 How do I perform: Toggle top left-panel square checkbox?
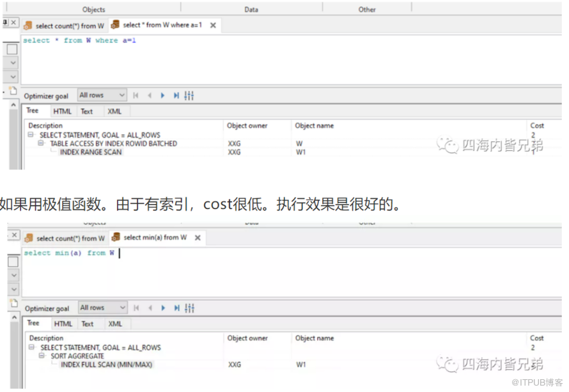12,49
